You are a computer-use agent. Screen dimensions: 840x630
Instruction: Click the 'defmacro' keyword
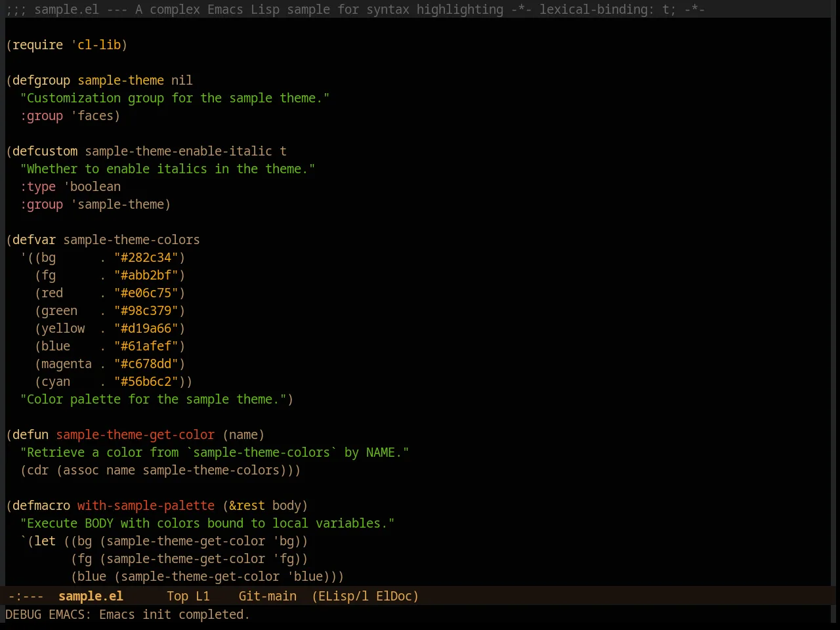click(41, 505)
